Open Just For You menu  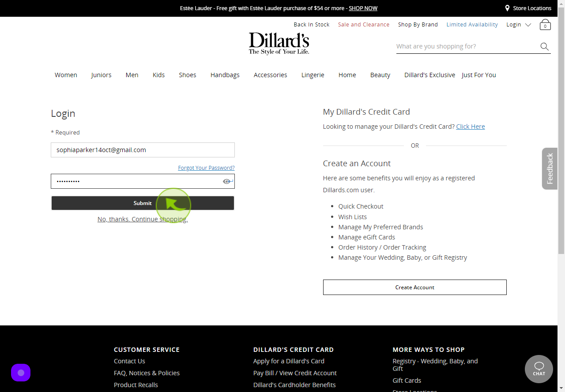pos(479,75)
